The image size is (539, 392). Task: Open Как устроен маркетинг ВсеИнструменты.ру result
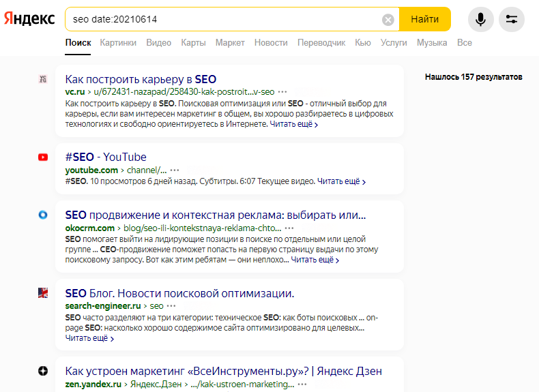pyautogui.click(x=223, y=372)
